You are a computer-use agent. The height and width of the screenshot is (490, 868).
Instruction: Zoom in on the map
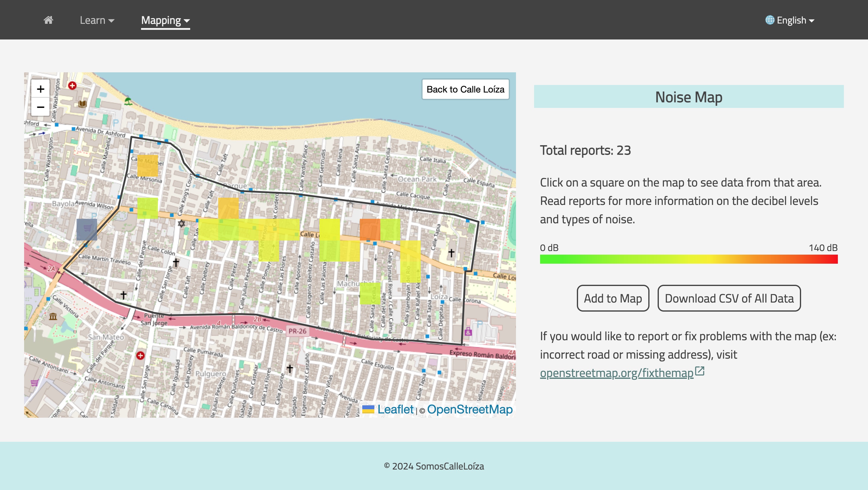click(40, 89)
